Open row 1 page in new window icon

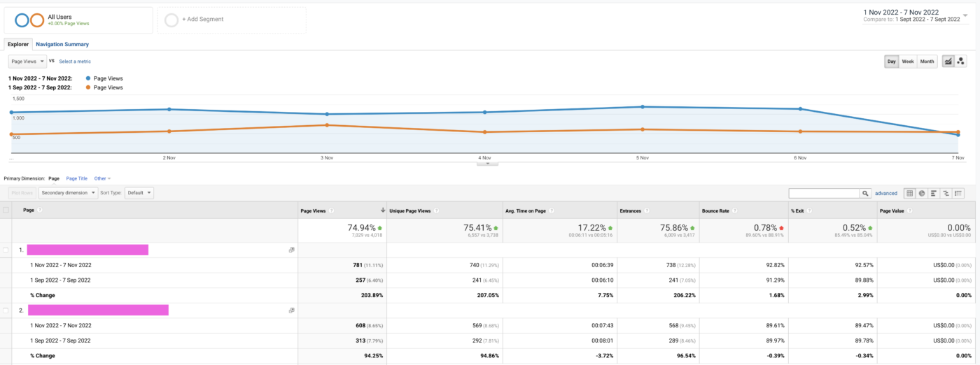pyautogui.click(x=291, y=250)
